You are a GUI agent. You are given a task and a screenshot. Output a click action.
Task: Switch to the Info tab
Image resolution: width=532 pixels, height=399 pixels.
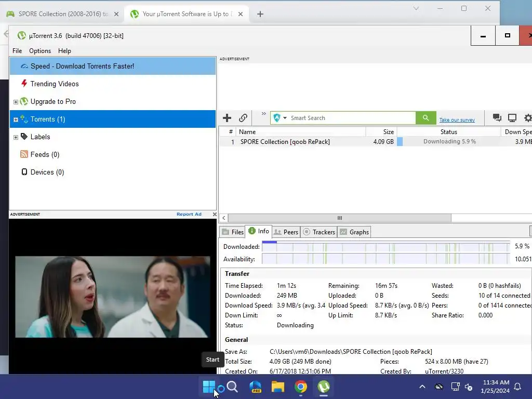click(259, 231)
